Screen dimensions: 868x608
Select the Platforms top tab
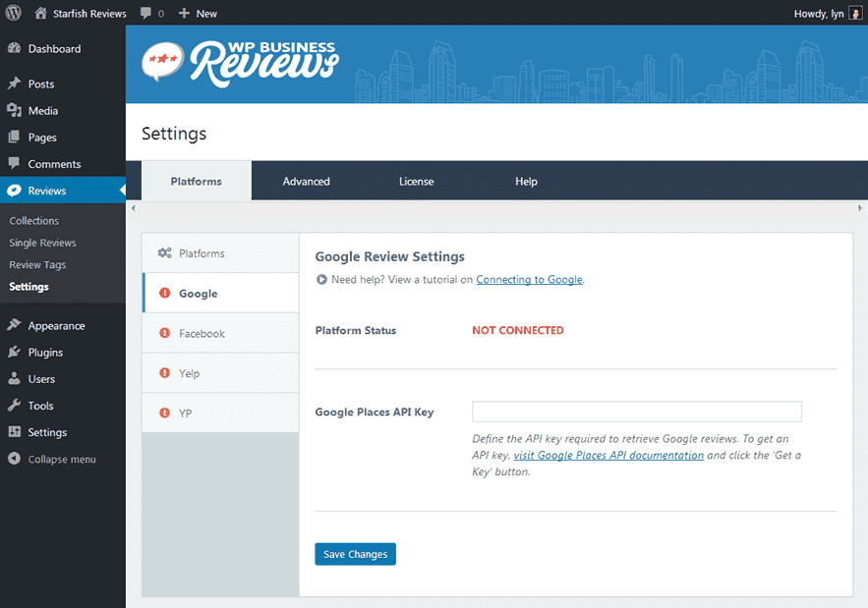196,181
